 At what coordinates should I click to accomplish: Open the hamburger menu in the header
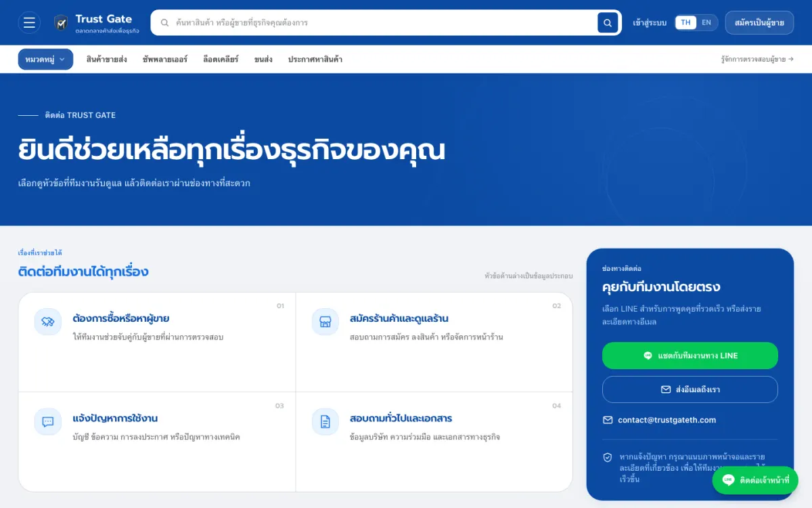[x=29, y=23]
